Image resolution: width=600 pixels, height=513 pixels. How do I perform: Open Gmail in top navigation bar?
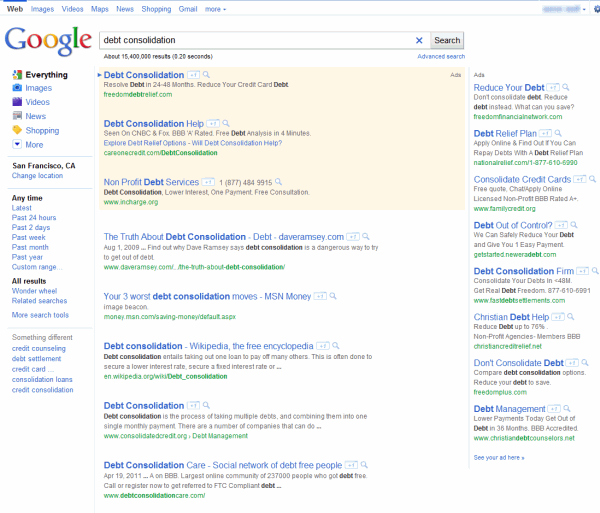coord(188,9)
